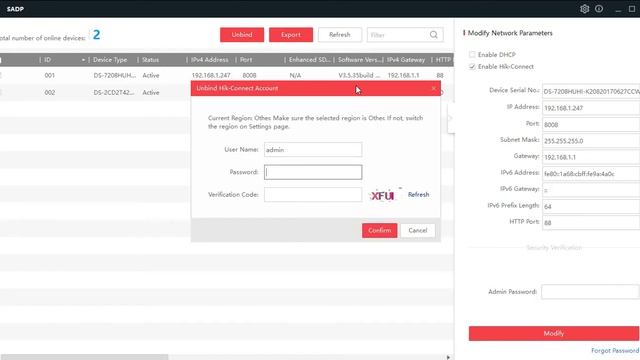Viewport: 640px width, 360px height.
Task: Edit the HTTP Port field
Action: click(591, 223)
